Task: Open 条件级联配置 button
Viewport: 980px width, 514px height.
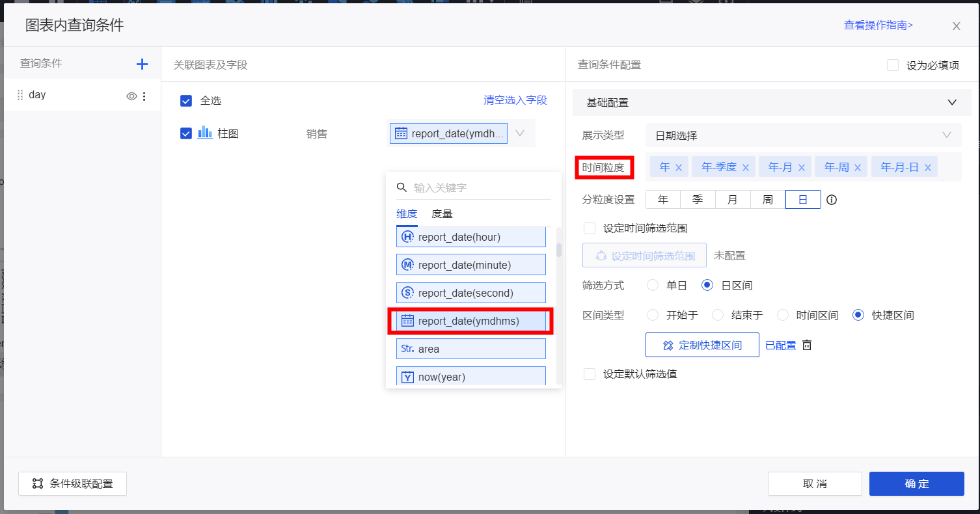Action: 72,483
